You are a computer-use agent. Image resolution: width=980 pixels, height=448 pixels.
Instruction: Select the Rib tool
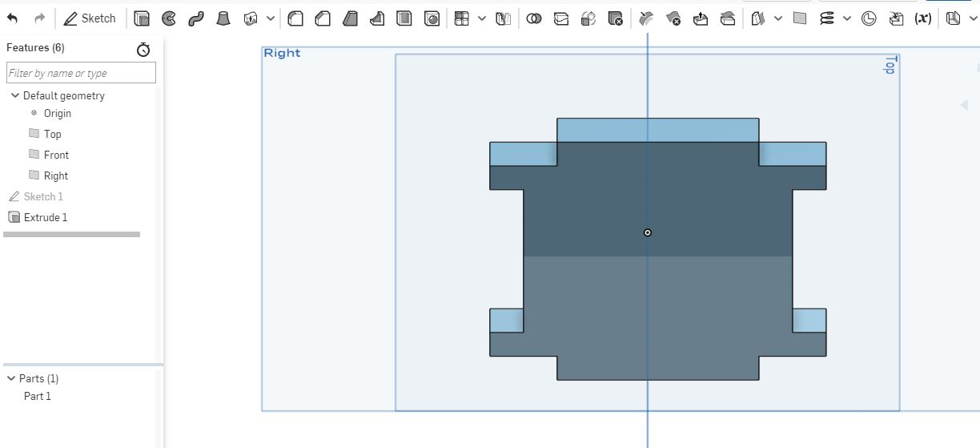377,18
